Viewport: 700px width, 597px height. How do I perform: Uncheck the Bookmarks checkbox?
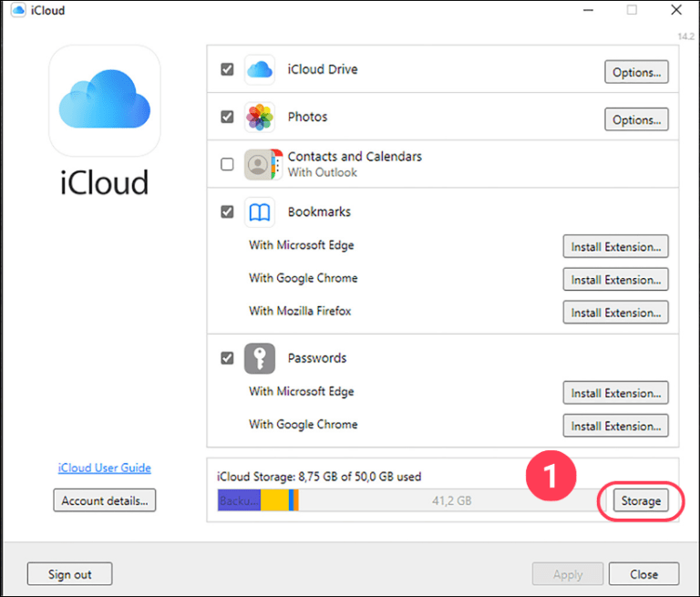point(227,211)
